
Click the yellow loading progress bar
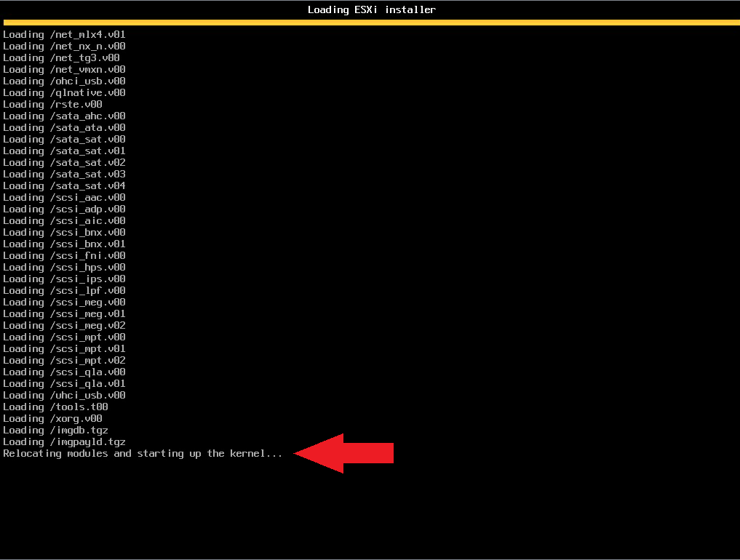(x=371, y=22)
